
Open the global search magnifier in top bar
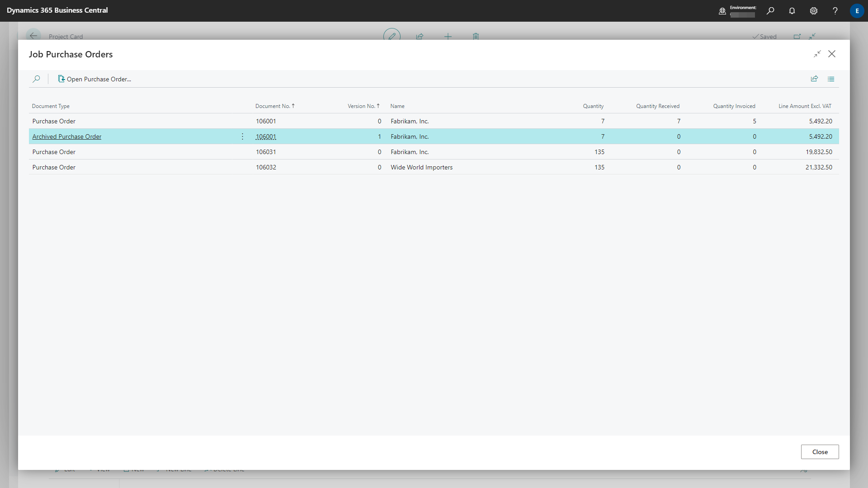tap(770, 11)
